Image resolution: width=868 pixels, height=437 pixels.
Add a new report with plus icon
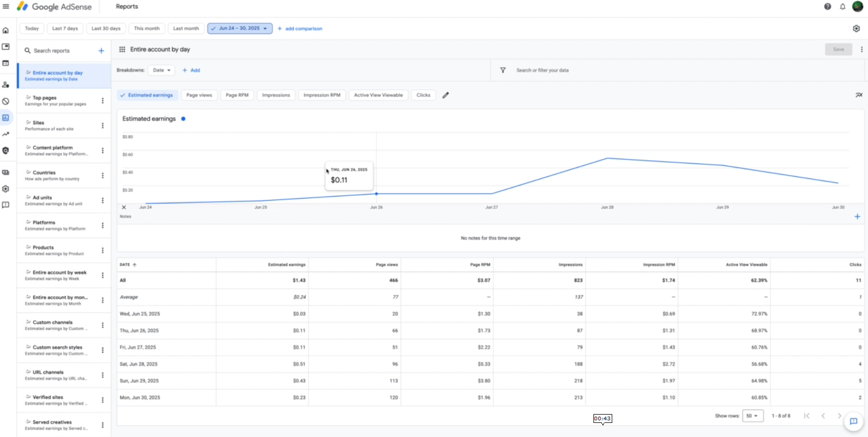pyautogui.click(x=101, y=51)
